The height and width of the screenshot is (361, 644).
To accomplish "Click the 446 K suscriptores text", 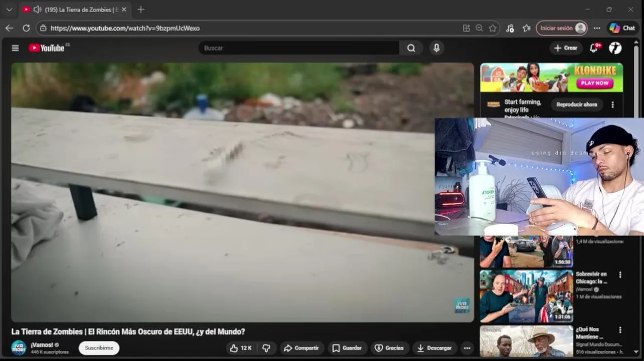I will [50, 352].
